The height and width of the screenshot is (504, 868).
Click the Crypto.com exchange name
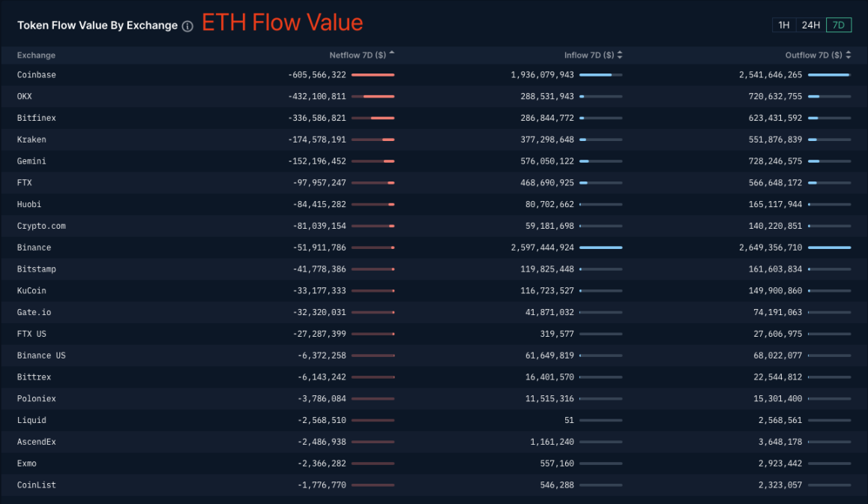point(41,226)
